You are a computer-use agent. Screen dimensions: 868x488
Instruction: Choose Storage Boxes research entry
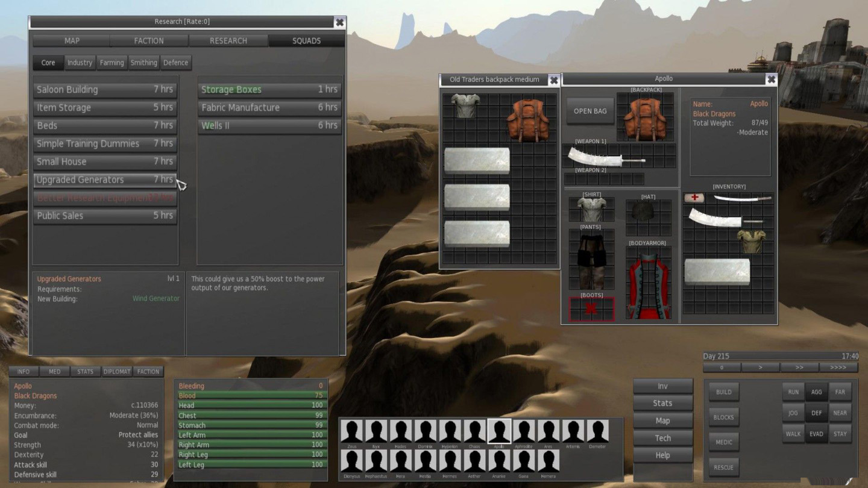point(269,89)
